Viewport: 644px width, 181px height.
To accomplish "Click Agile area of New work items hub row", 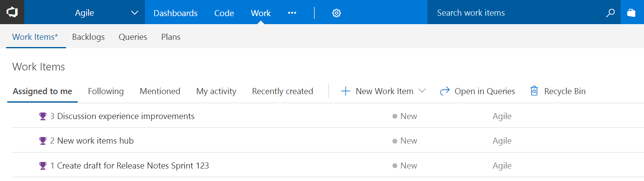I will pos(502,141).
